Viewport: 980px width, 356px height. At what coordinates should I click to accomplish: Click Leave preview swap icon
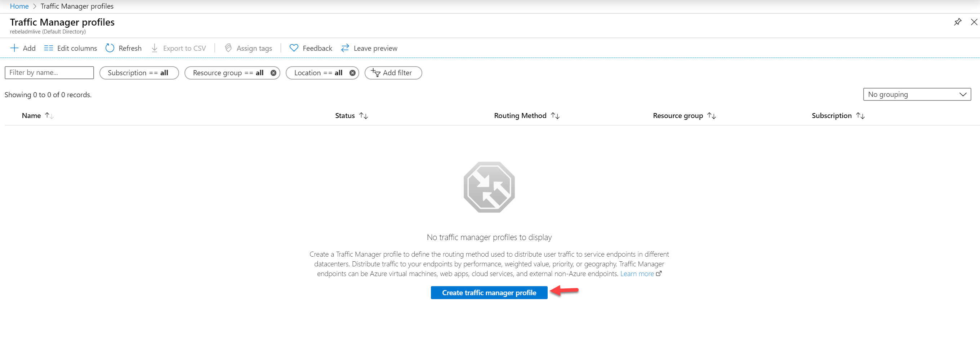point(345,48)
